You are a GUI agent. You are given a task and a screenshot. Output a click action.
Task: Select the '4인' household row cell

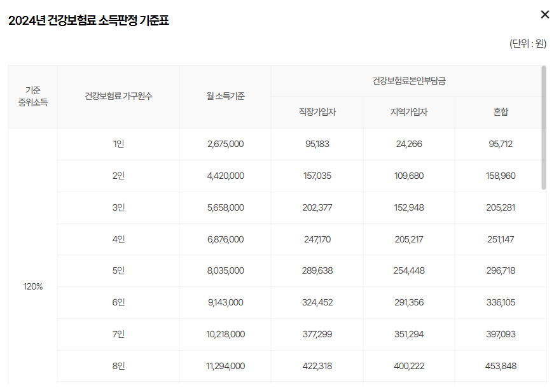click(118, 239)
